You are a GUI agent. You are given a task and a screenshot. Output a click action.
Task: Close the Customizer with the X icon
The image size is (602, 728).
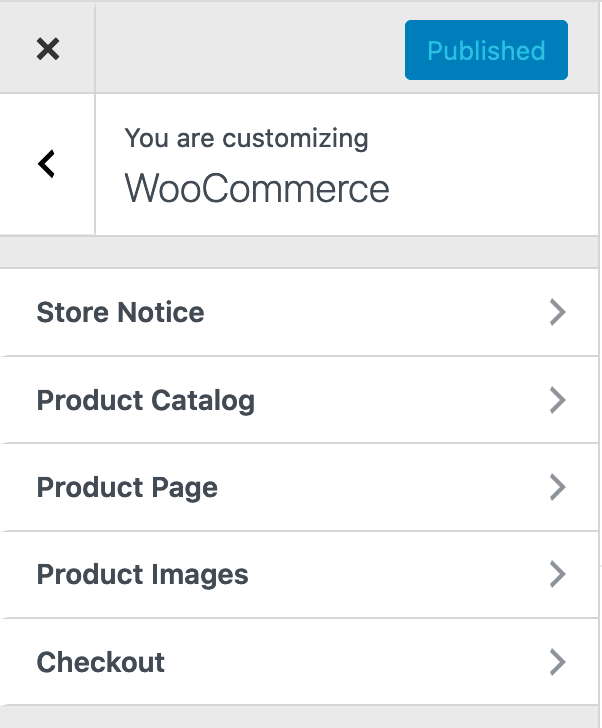47,48
